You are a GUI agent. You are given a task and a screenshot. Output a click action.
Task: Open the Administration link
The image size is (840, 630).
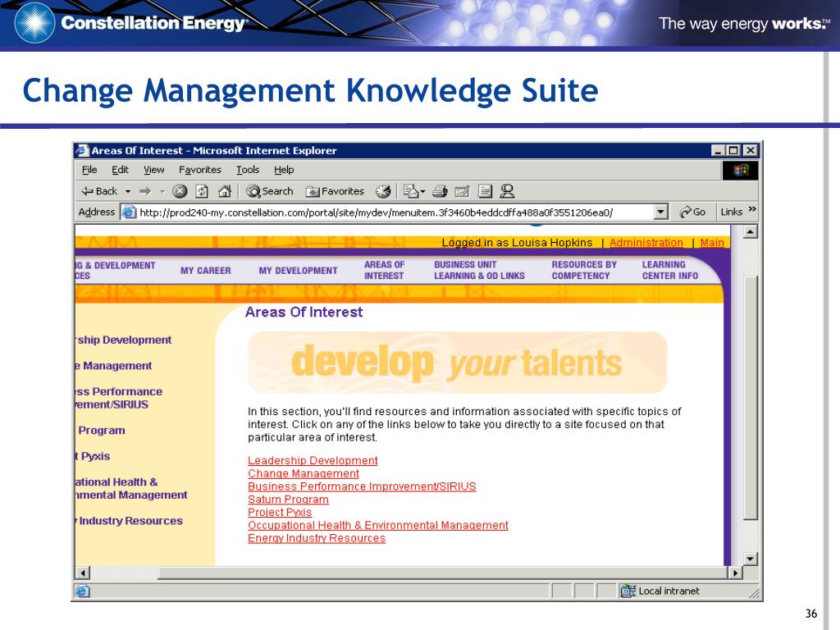pyautogui.click(x=646, y=243)
